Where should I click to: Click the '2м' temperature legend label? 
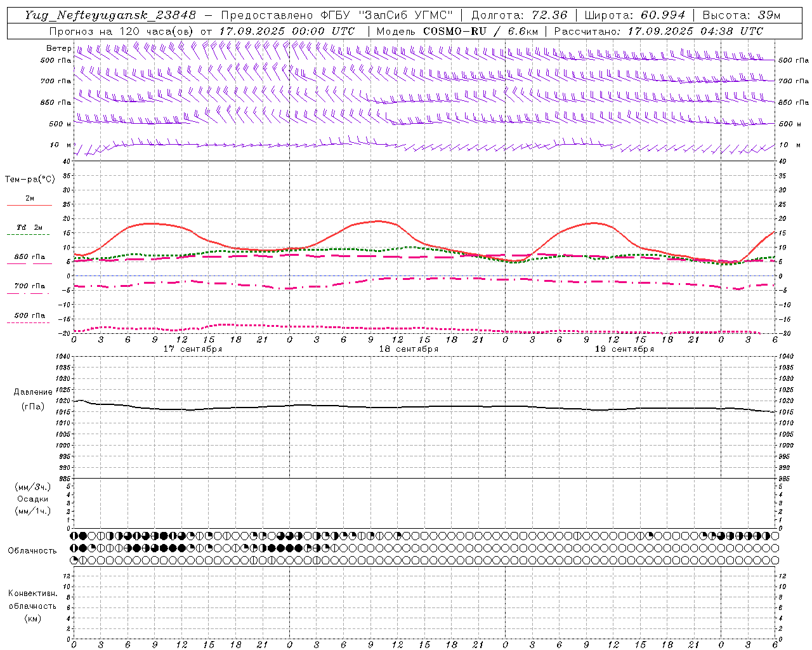point(30,198)
